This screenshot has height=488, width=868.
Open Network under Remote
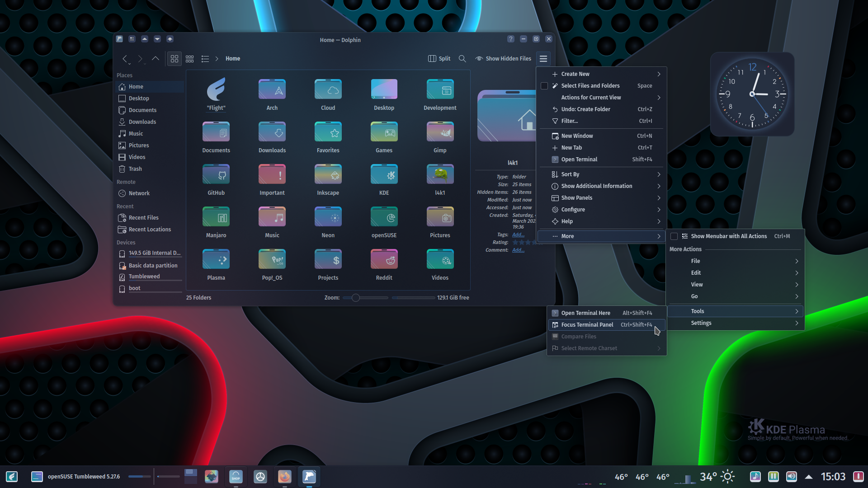[150, 193]
